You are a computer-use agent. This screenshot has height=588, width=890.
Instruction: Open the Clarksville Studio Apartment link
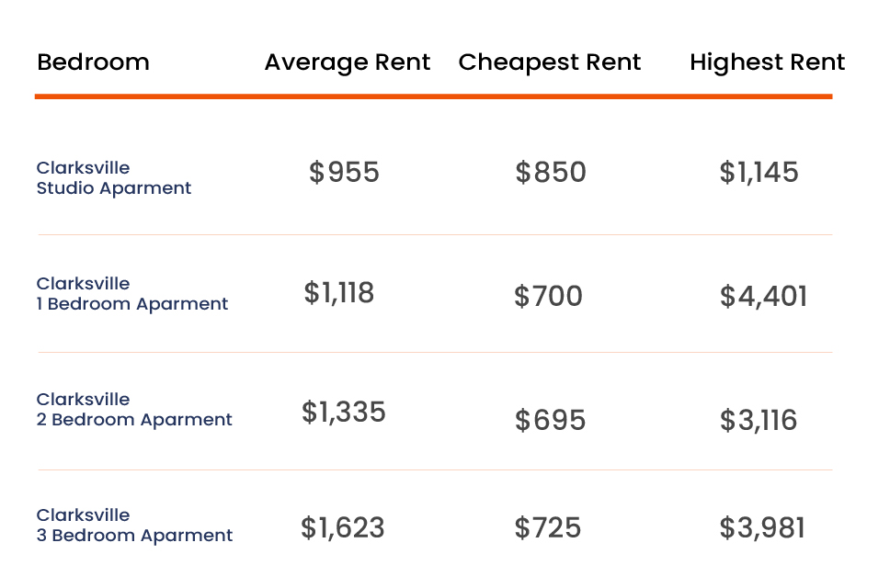(113, 177)
